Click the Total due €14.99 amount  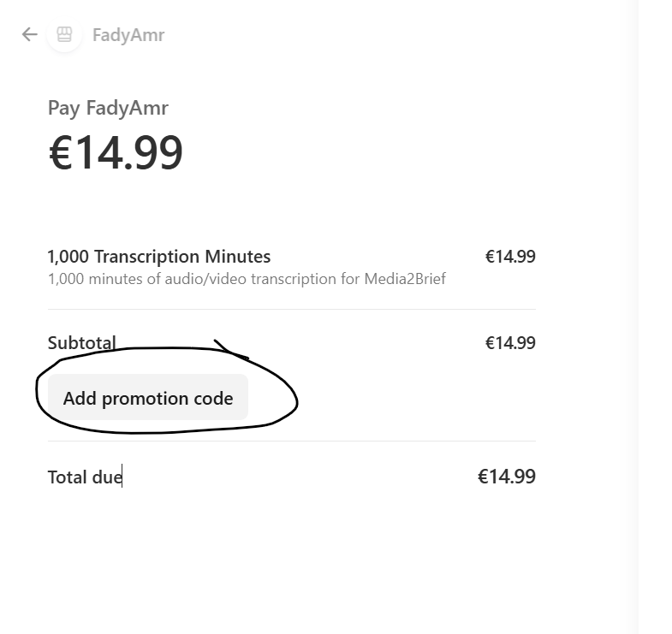pyautogui.click(x=507, y=477)
